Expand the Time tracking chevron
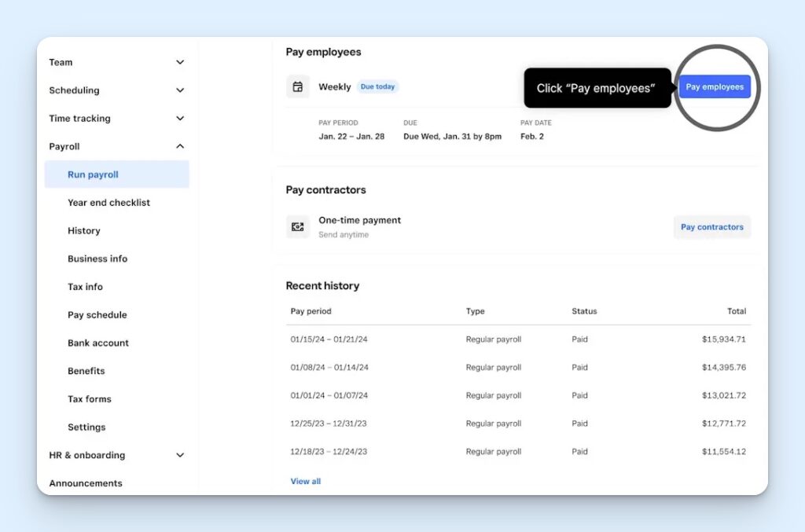The width and height of the screenshot is (805, 532). (180, 119)
